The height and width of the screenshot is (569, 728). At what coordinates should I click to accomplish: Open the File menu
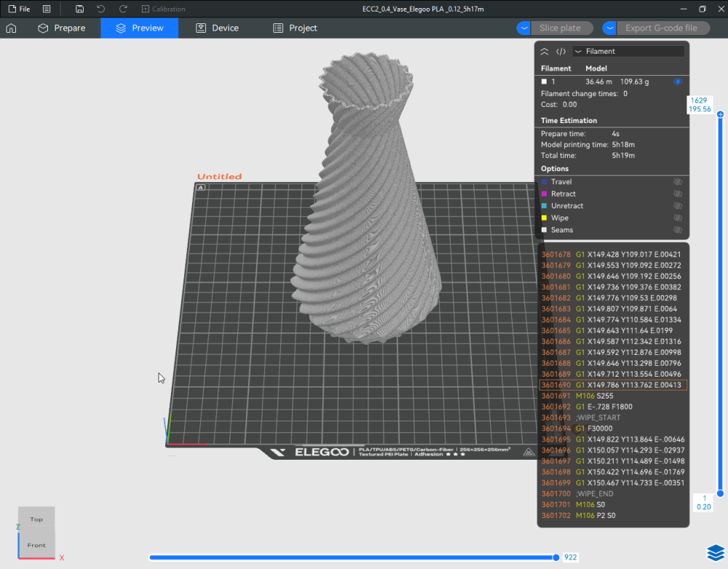click(x=19, y=9)
